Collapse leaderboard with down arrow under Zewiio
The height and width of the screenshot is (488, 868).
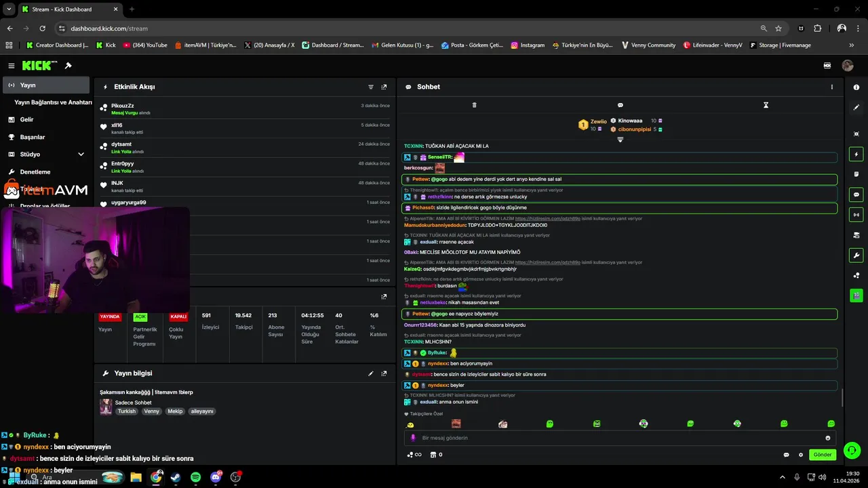(x=620, y=140)
